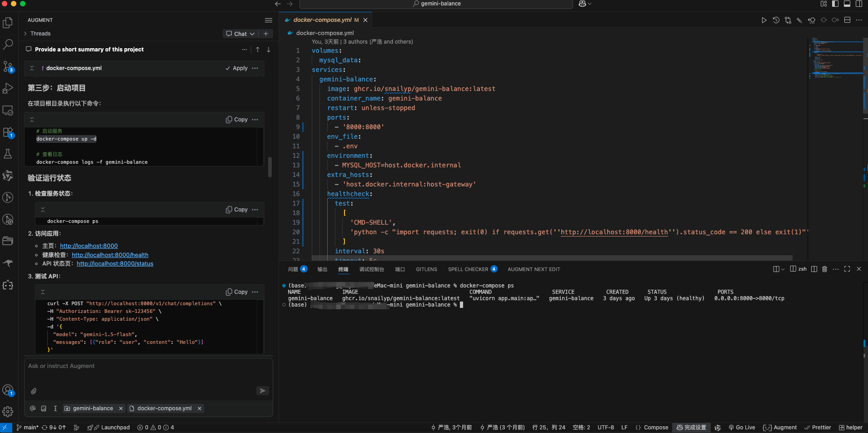Viewport: 868px width, 433px height.
Task: Click main* git branch in status bar
Action: click(x=28, y=428)
